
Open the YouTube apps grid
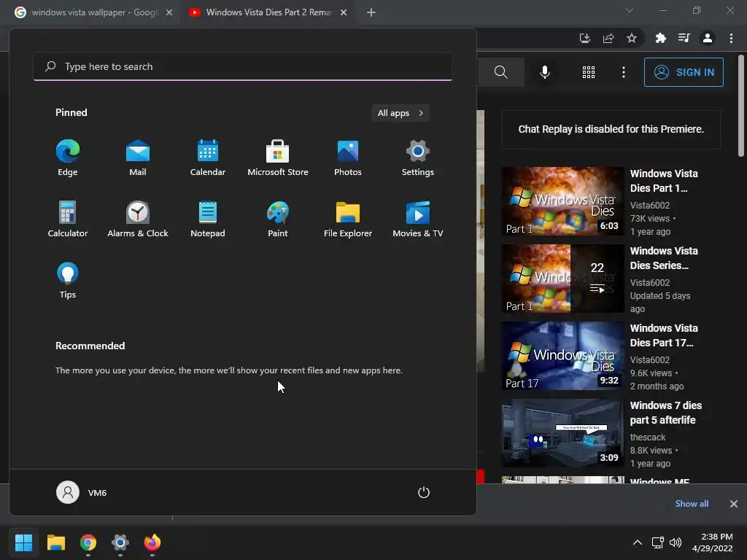point(589,72)
